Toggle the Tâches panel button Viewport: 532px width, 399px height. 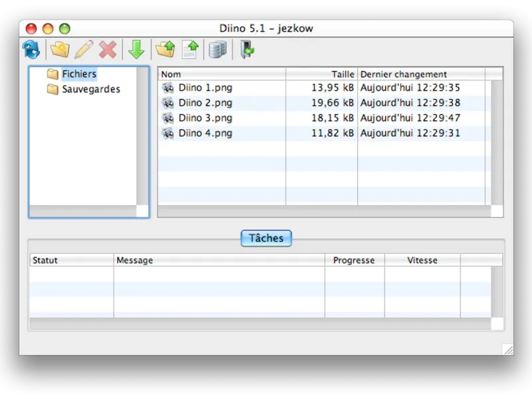point(266,238)
